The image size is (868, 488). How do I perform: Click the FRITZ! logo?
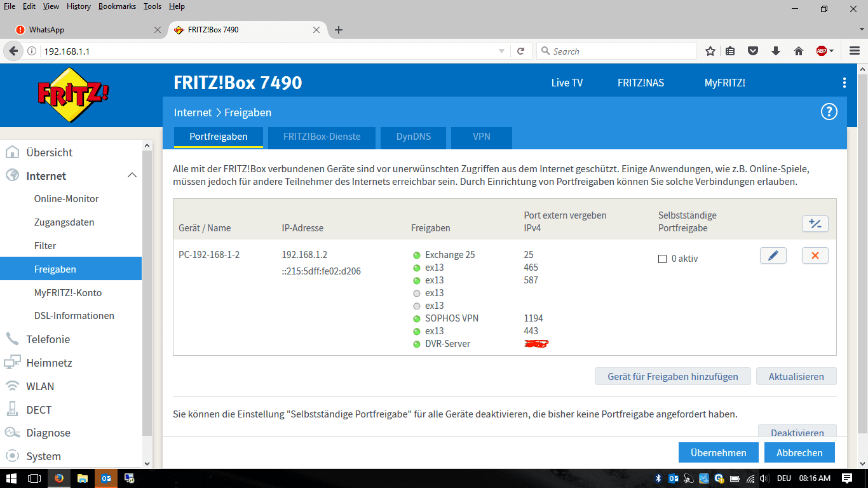click(x=73, y=94)
